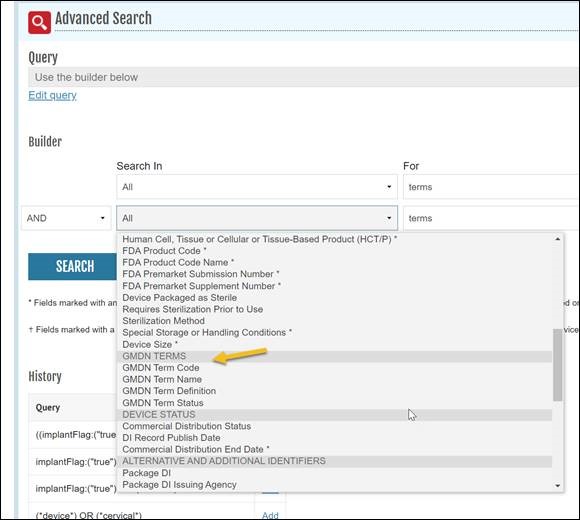This screenshot has width=580, height=520.
Task: Collapse the second Search In dropdown
Action: coord(257,218)
